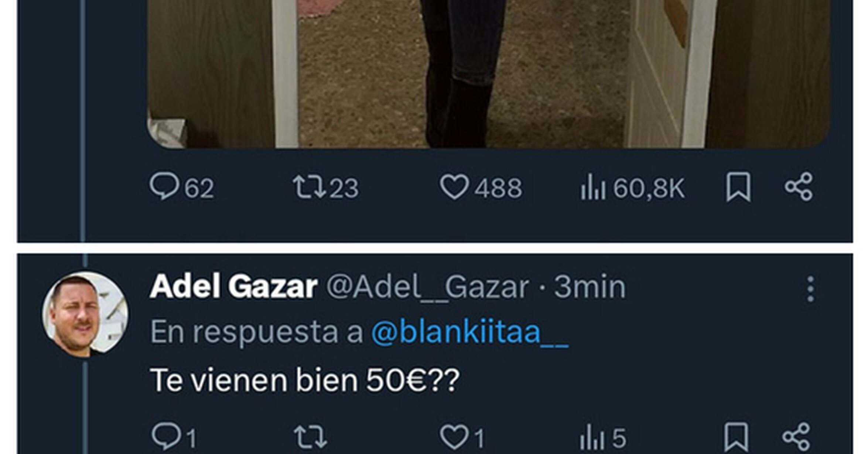This screenshot has width=868, height=454.
Task: Visit the @blankiitaa__ mention link
Action: [470, 332]
